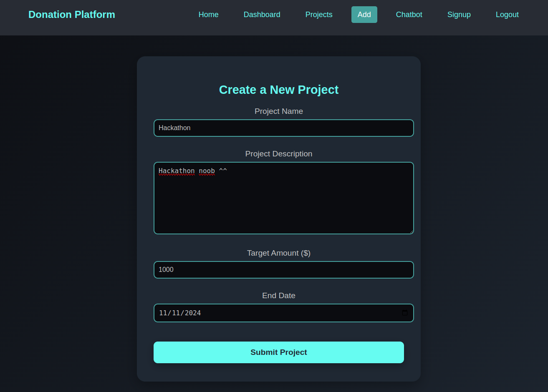Click the Logout link
548x392 pixels.
point(507,14)
